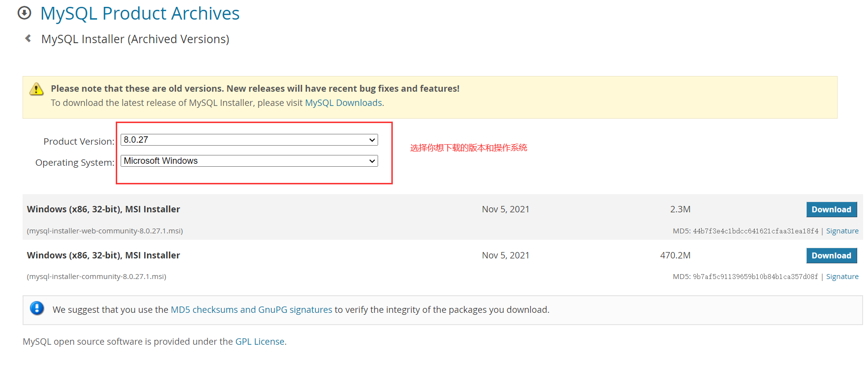
Task: Download the 2.3M web community installer
Action: coord(831,209)
